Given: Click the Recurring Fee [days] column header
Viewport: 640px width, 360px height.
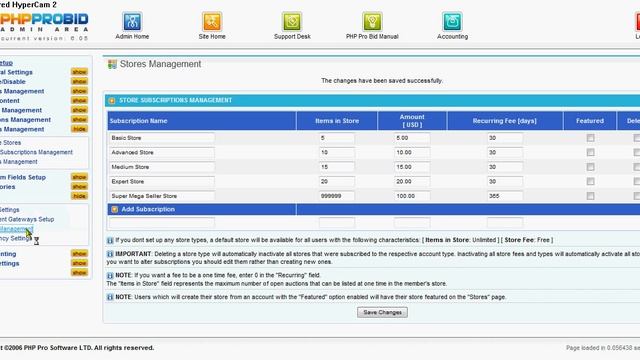Looking at the screenshot, I should [504, 121].
